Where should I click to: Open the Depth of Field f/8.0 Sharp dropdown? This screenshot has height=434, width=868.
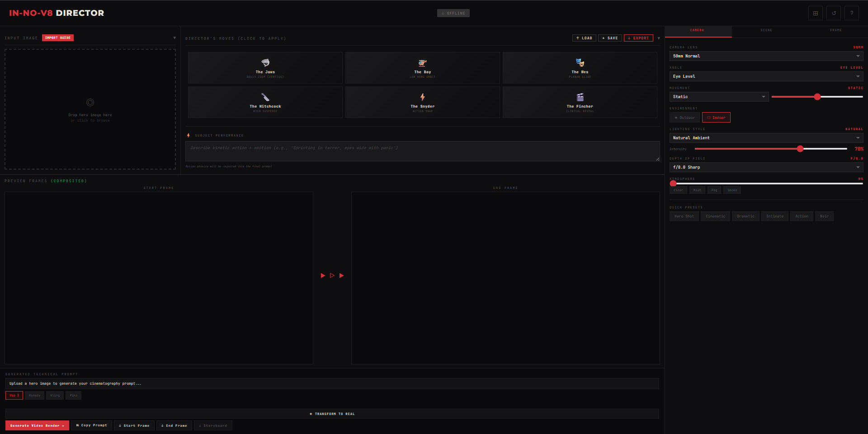point(766,167)
